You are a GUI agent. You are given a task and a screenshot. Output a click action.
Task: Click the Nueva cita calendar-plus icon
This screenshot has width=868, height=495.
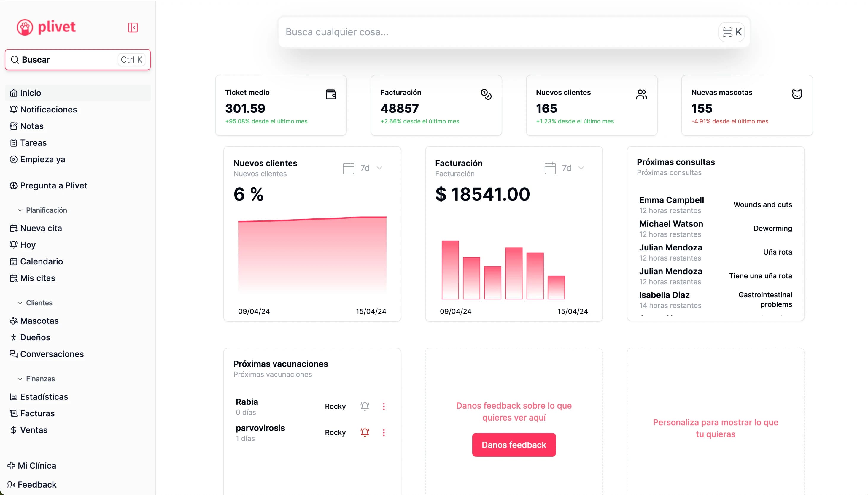14,228
